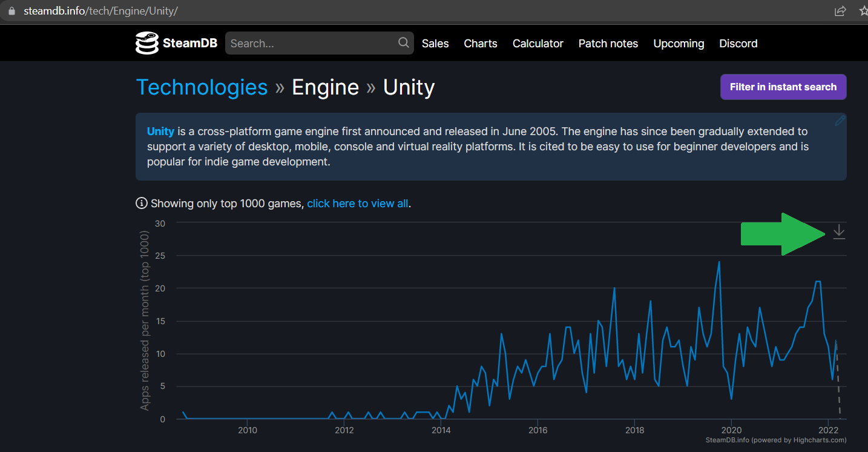Click the 2014 label on chart axis
Viewport: 868px width, 452px height.
pyautogui.click(x=441, y=430)
